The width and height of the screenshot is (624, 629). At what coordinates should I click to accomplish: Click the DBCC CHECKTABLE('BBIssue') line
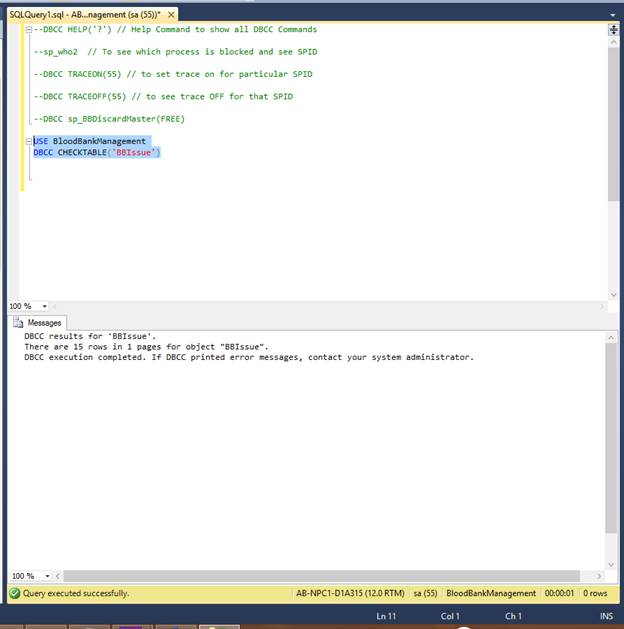(x=97, y=152)
